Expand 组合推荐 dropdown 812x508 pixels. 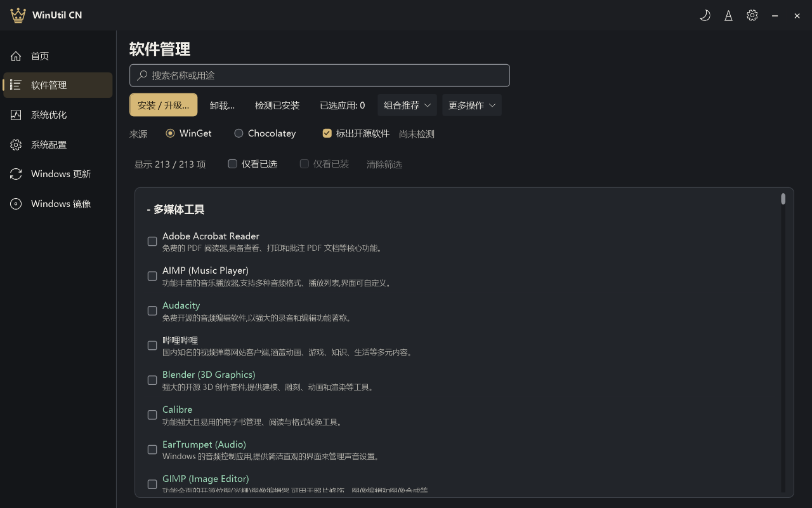407,105
